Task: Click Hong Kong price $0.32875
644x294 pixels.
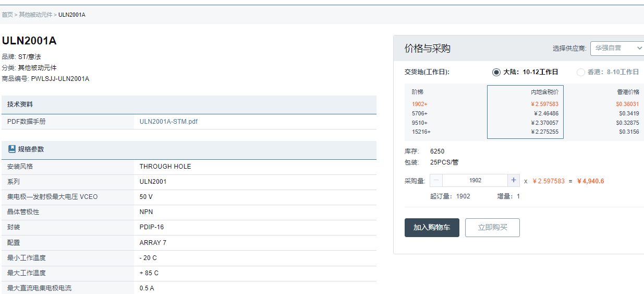Action: coord(627,123)
